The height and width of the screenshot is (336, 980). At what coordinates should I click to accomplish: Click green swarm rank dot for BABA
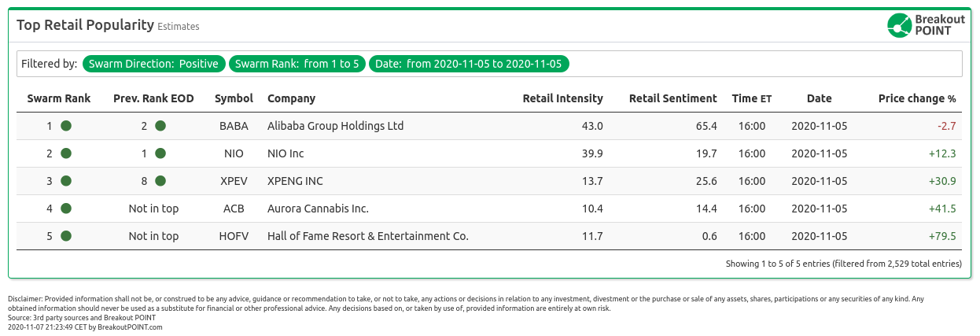(x=67, y=126)
